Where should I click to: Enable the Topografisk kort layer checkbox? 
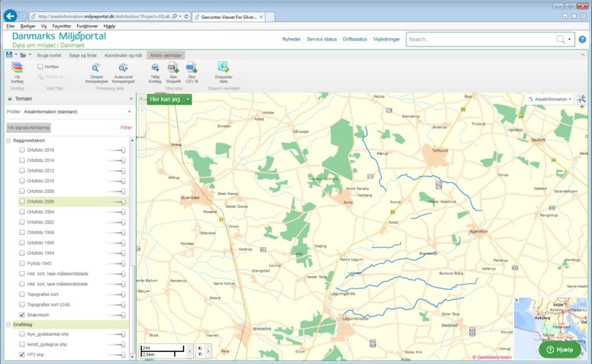tap(22, 295)
